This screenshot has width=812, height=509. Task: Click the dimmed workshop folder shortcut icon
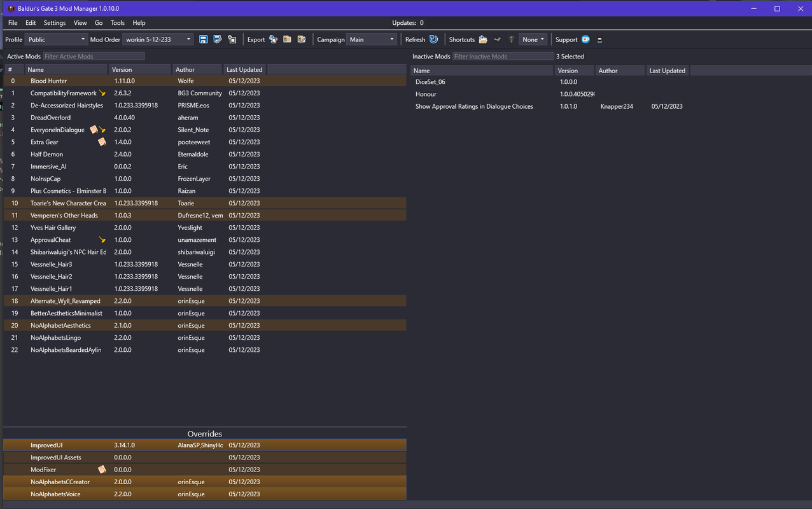pyautogui.click(x=497, y=39)
